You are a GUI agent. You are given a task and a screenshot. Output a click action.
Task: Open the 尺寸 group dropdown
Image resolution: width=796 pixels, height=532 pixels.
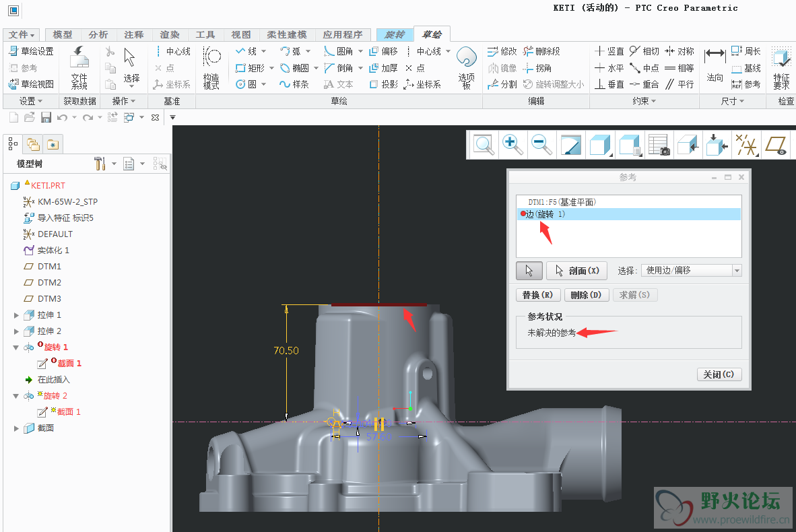click(x=733, y=101)
